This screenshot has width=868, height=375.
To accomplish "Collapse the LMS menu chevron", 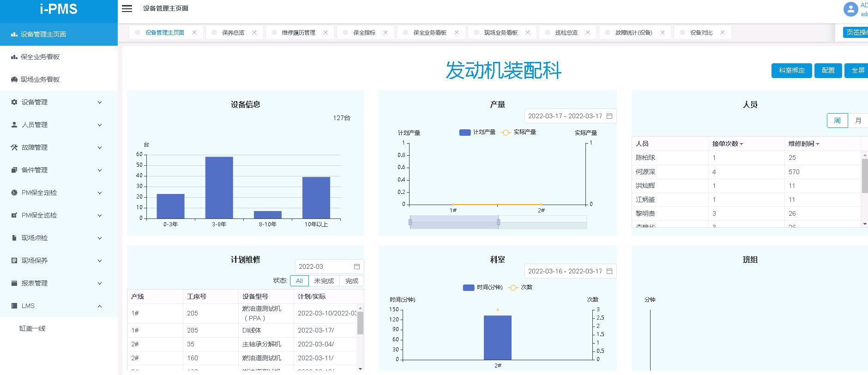I will (100, 306).
